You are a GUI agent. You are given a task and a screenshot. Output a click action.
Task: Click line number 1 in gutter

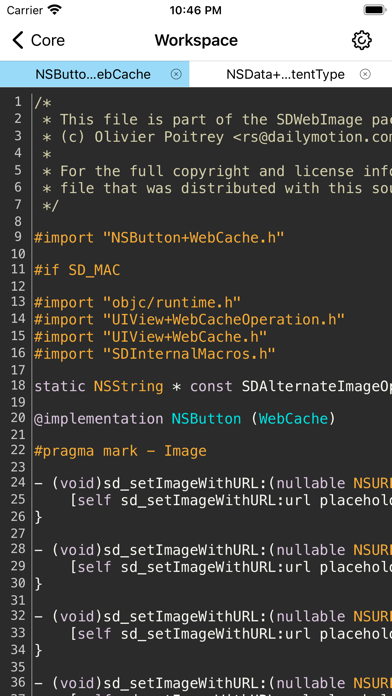pos(18,102)
